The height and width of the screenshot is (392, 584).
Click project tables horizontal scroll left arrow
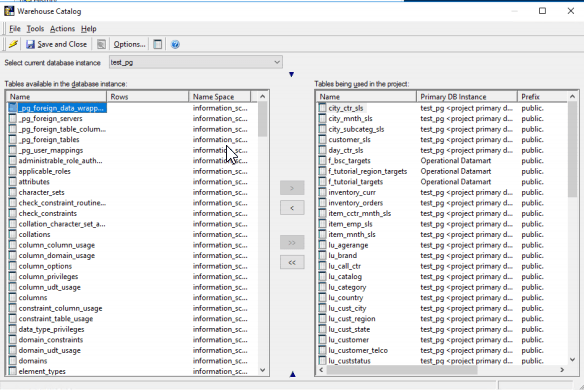pyautogui.click(x=321, y=370)
